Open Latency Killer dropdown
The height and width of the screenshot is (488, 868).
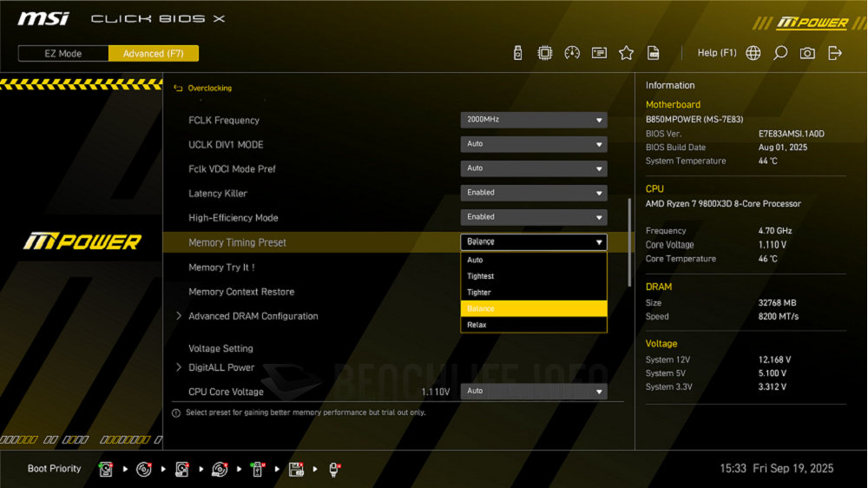[x=534, y=194]
